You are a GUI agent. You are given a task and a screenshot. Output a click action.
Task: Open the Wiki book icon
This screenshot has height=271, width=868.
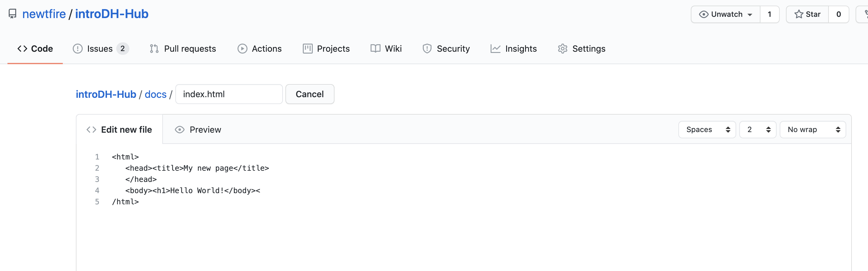tap(375, 48)
